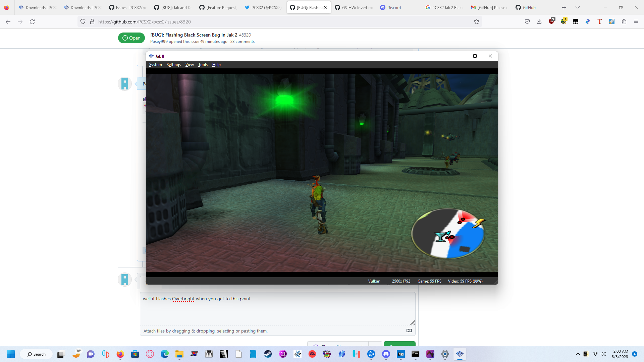
Task: Click the uBlock Origin shield extension icon
Action: pyautogui.click(x=552, y=21)
